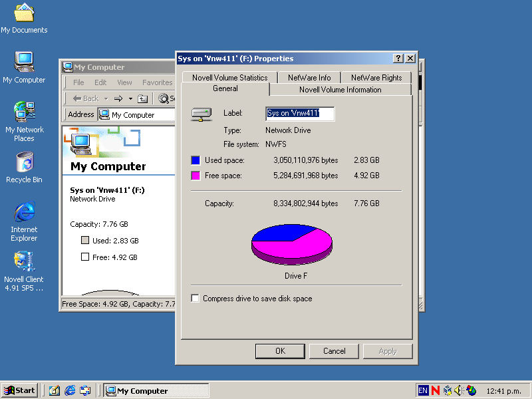The image size is (532, 399).
Task: Open the Forward button history dropdown arrow
Action: 130,98
